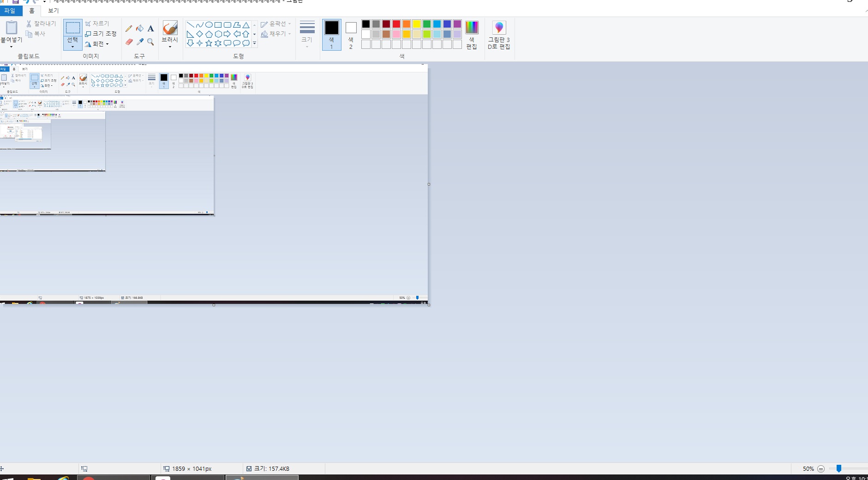Switch to the View ribbon tab
868x480 pixels.
tap(54, 11)
